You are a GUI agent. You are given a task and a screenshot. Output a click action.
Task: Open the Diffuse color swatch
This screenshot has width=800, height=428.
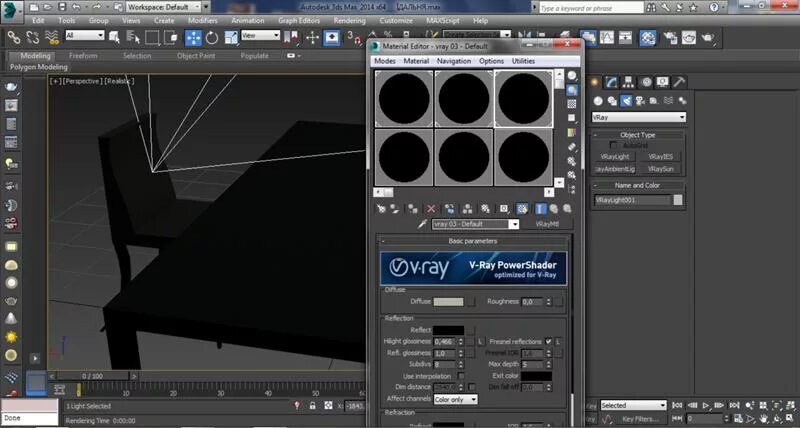click(448, 302)
